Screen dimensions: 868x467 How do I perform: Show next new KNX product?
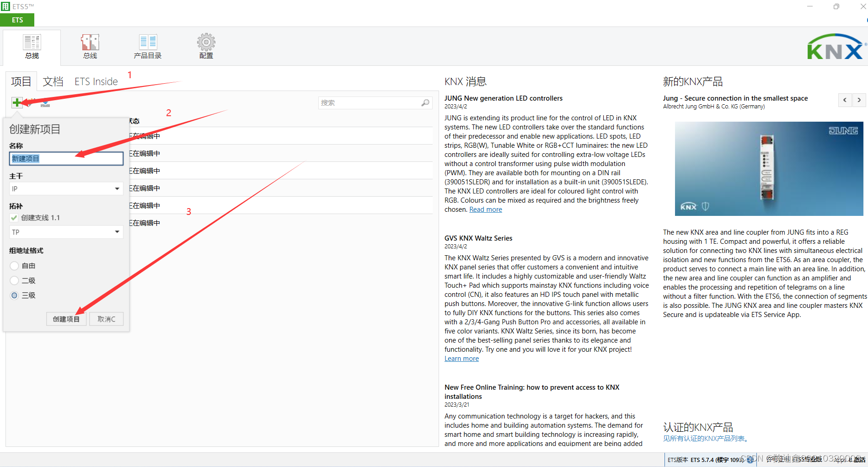(859, 100)
